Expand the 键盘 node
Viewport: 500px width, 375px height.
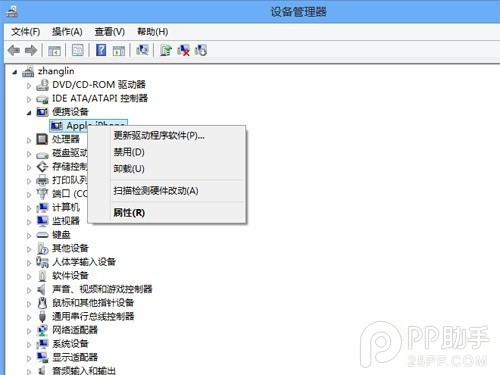[x=29, y=235]
